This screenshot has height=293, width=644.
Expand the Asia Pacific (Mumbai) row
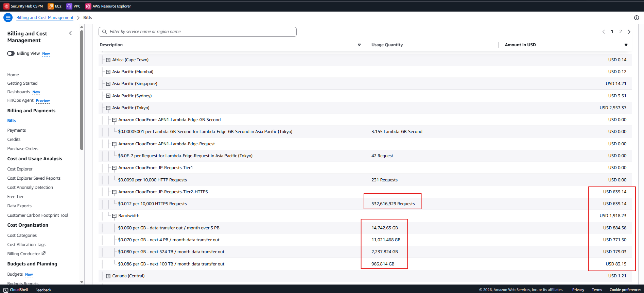[x=108, y=72]
